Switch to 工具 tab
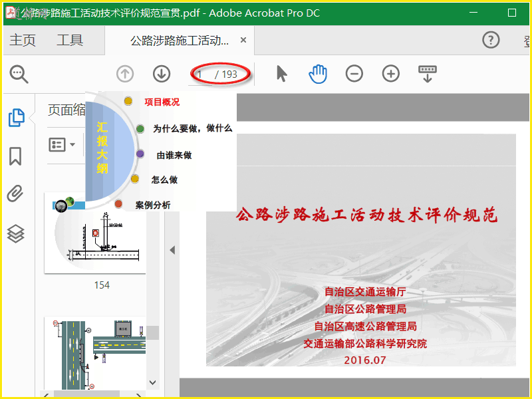 [x=70, y=40]
